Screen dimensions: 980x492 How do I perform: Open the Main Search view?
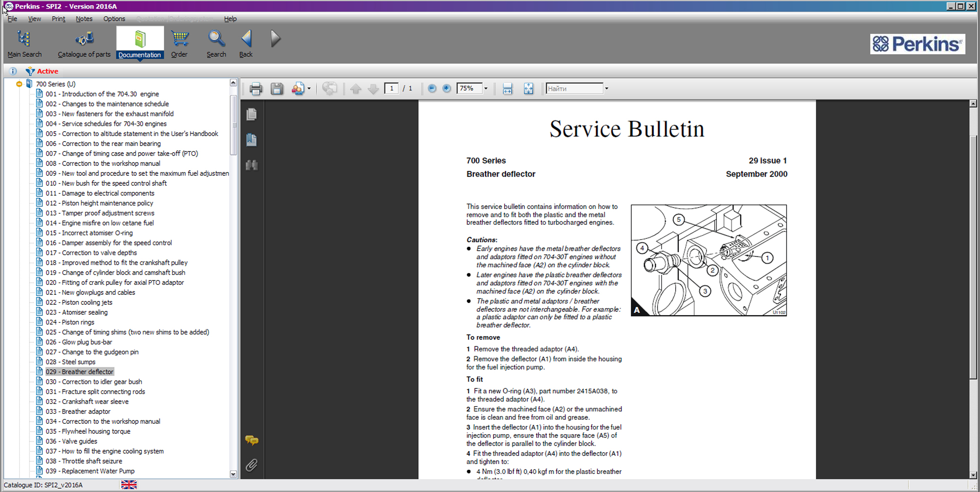click(x=24, y=44)
